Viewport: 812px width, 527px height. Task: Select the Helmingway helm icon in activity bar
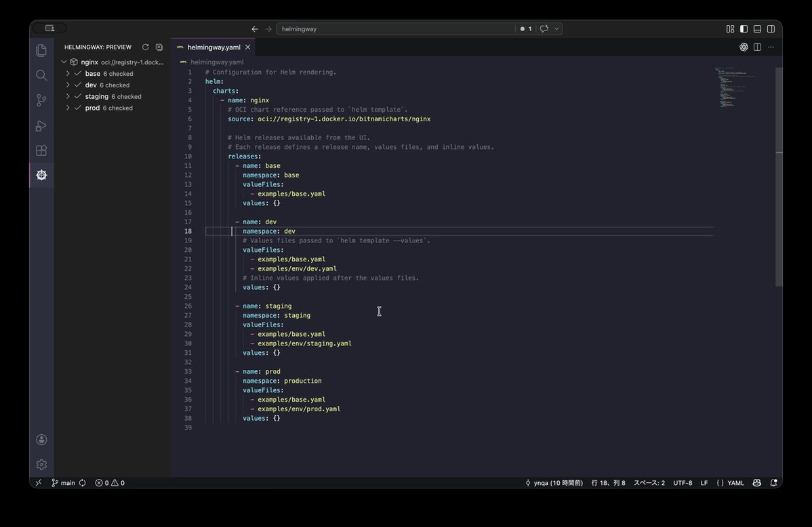41,175
